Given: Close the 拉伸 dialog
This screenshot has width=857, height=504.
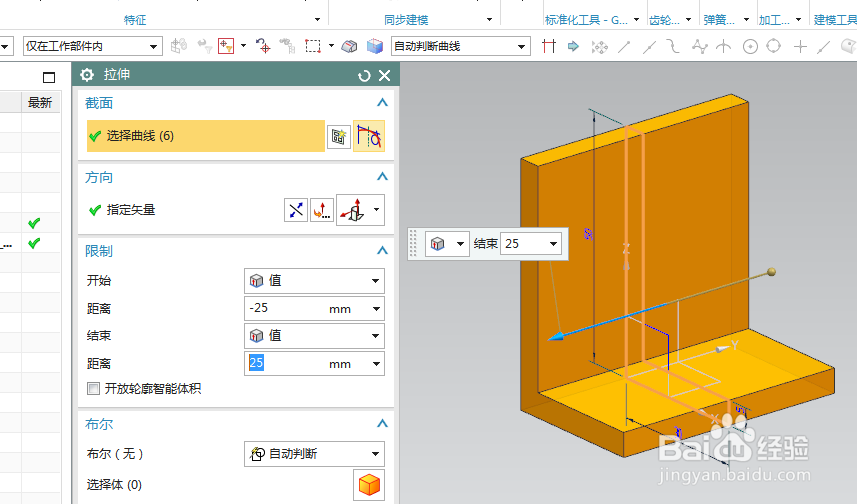Looking at the screenshot, I should [x=385, y=75].
